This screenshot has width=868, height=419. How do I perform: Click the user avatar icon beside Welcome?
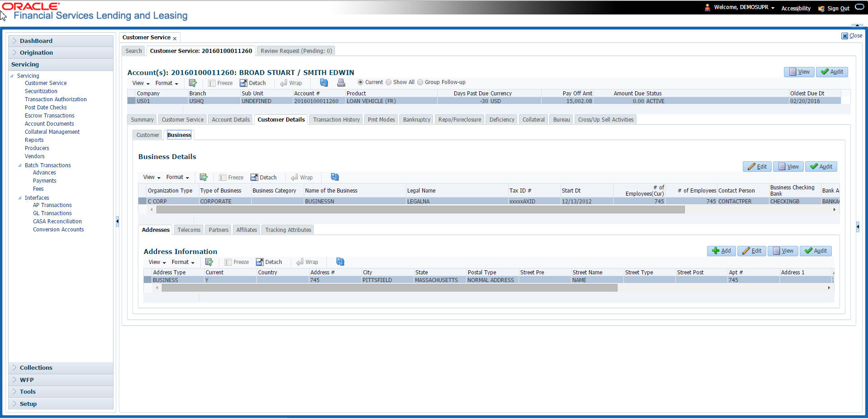coord(708,8)
